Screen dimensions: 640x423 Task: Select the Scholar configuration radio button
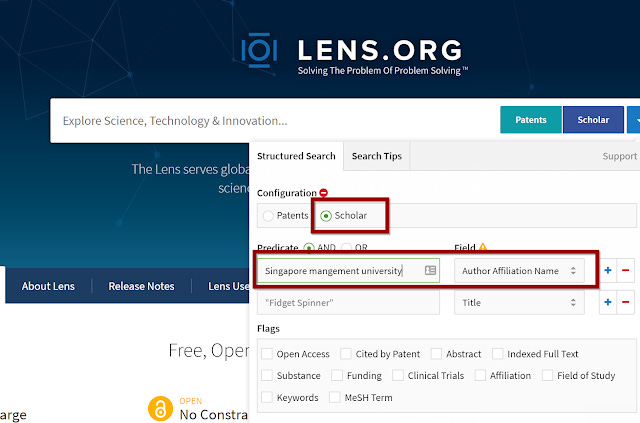click(326, 216)
